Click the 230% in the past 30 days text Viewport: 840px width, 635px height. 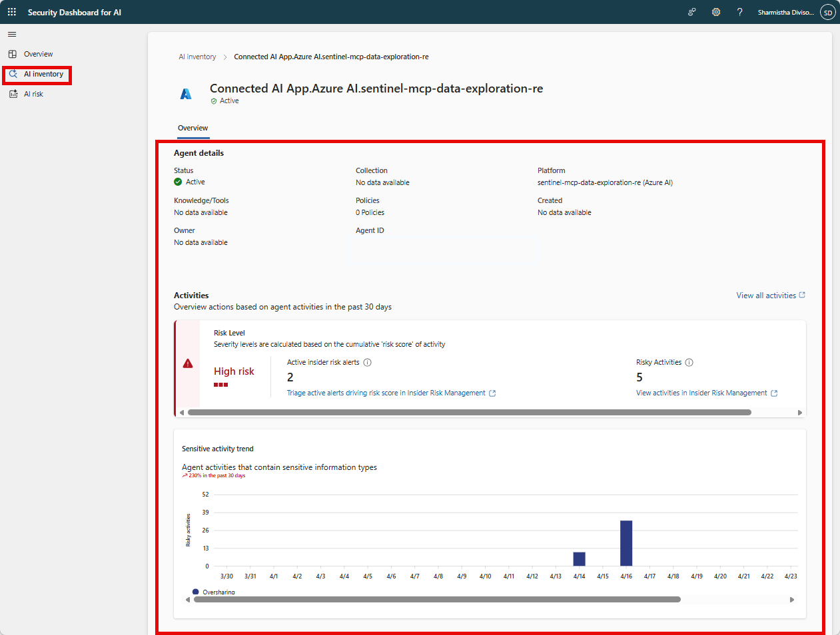click(216, 476)
